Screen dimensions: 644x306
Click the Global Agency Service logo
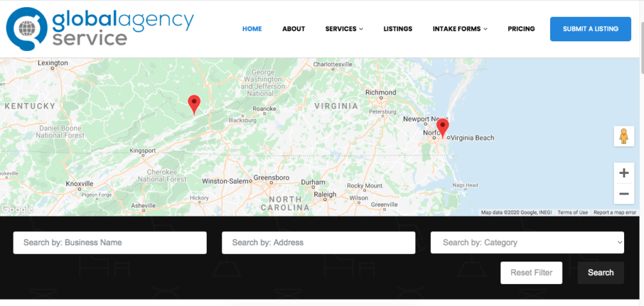(x=100, y=29)
